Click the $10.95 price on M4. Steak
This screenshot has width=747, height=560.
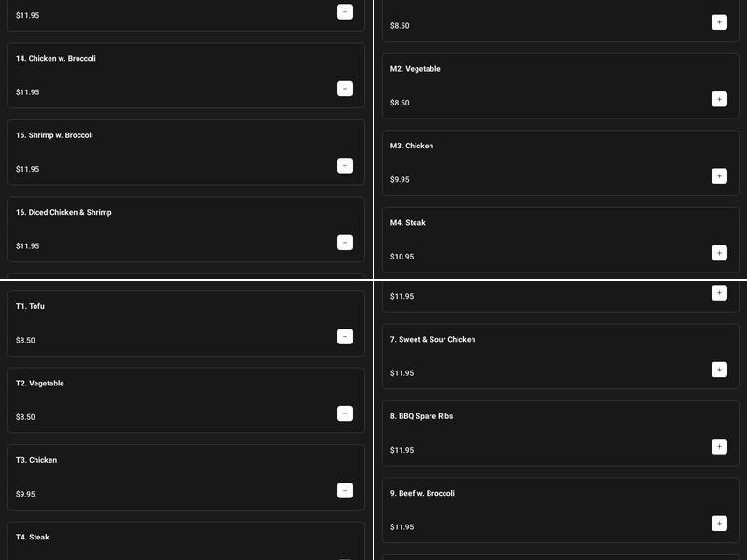(x=402, y=257)
